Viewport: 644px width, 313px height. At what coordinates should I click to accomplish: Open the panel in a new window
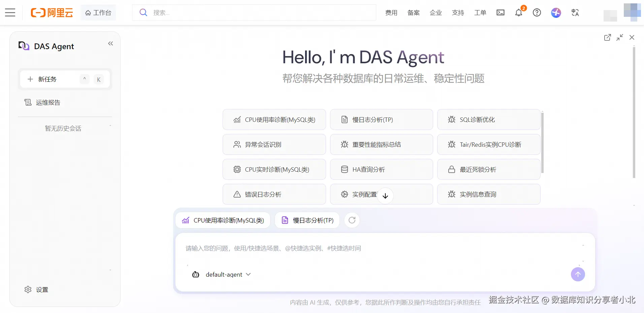pyautogui.click(x=608, y=37)
